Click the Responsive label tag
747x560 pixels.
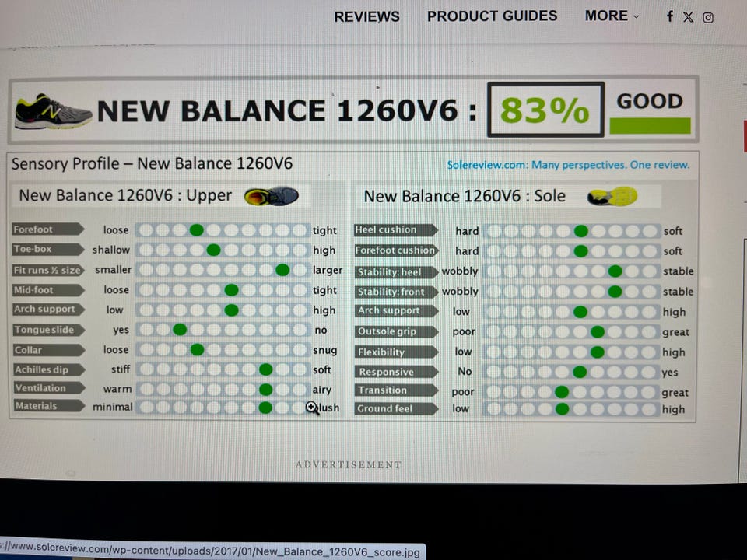point(395,372)
